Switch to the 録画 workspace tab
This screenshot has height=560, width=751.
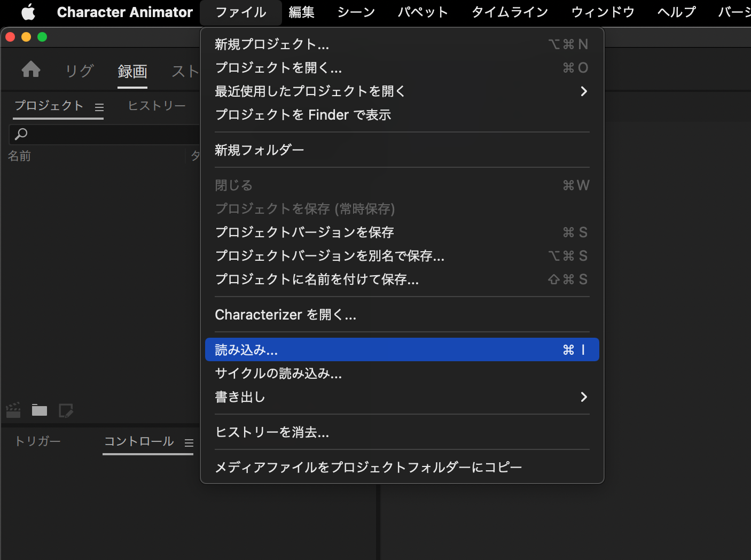(x=132, y=71)
